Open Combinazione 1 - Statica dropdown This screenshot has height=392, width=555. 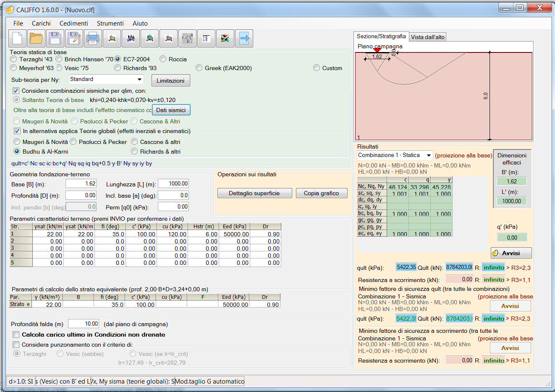coord(428,155)
